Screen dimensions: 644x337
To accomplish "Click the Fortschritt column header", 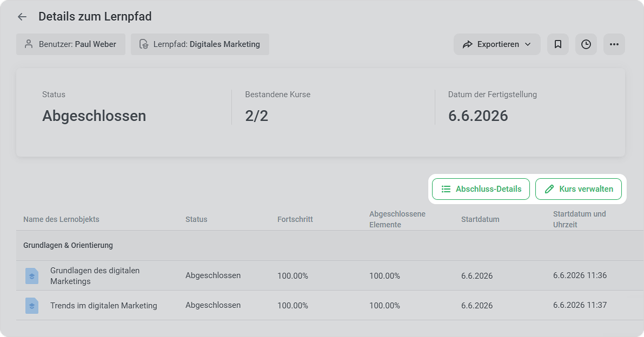I will coord(295,219).
